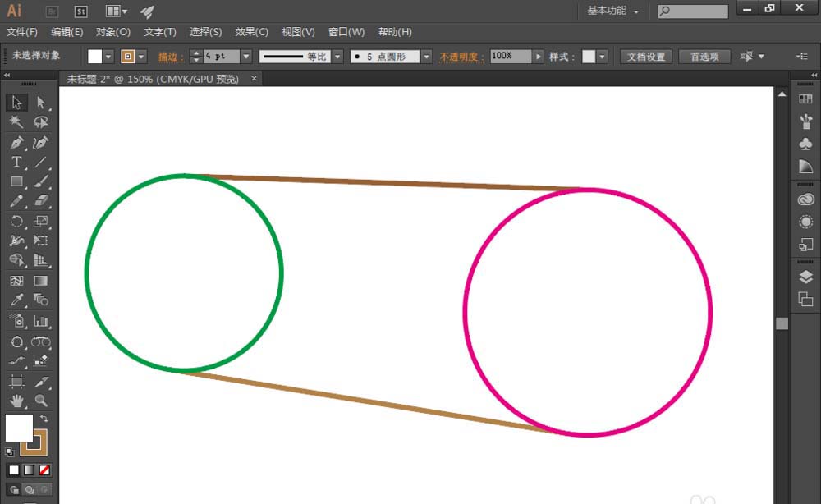Select the Zoom magnifier tool
821x504 pixels.
click(x=41, y=401)
